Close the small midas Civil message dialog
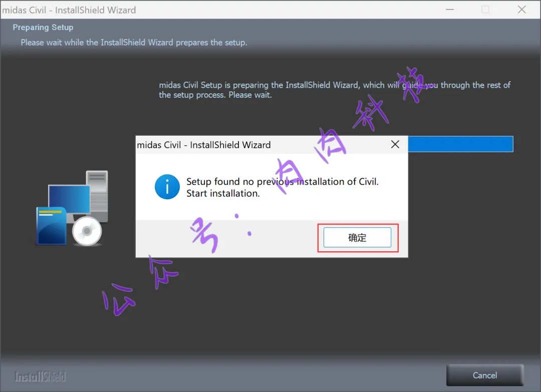This screenshot has height=392, width=541. pyautogui.click(x=395, y=145)
